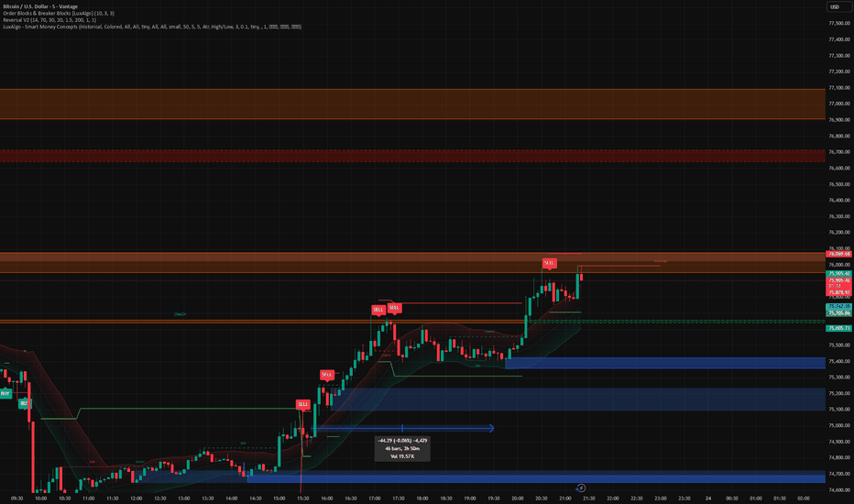Select the blue measurement arrow on chart
Screen dimensions: 854x504
tap(402, 428)
